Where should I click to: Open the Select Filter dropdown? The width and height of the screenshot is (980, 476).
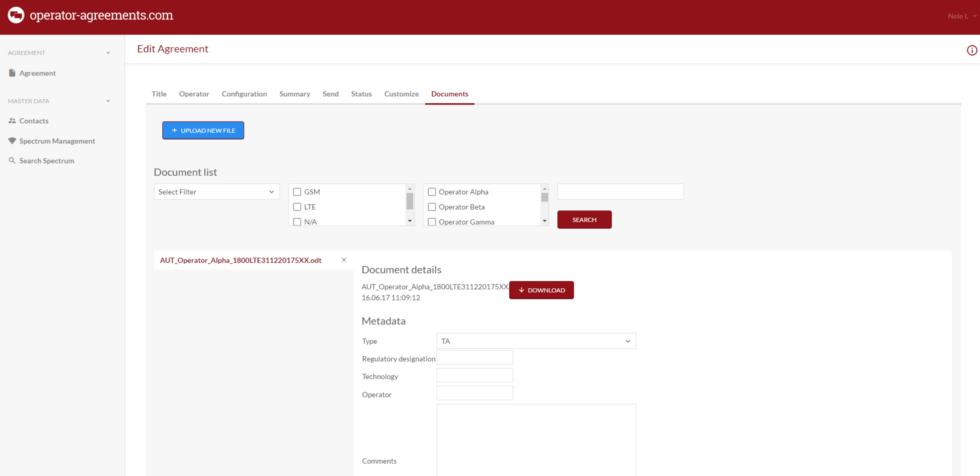(x=217, y=192)
